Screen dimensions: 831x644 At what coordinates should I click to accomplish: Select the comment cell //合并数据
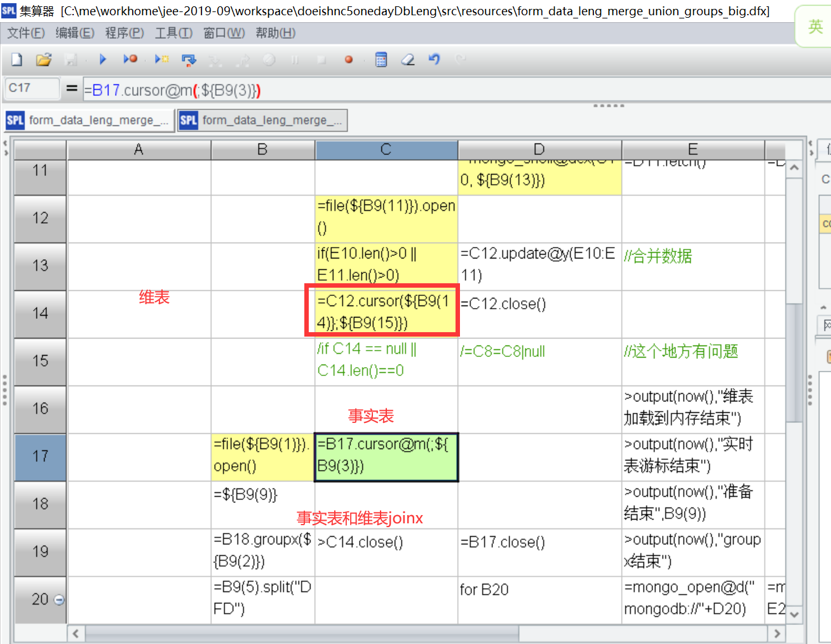coord(693,266)
